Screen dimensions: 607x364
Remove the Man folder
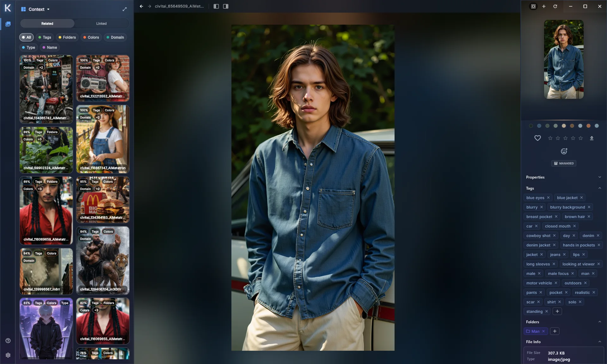(543, 331)
